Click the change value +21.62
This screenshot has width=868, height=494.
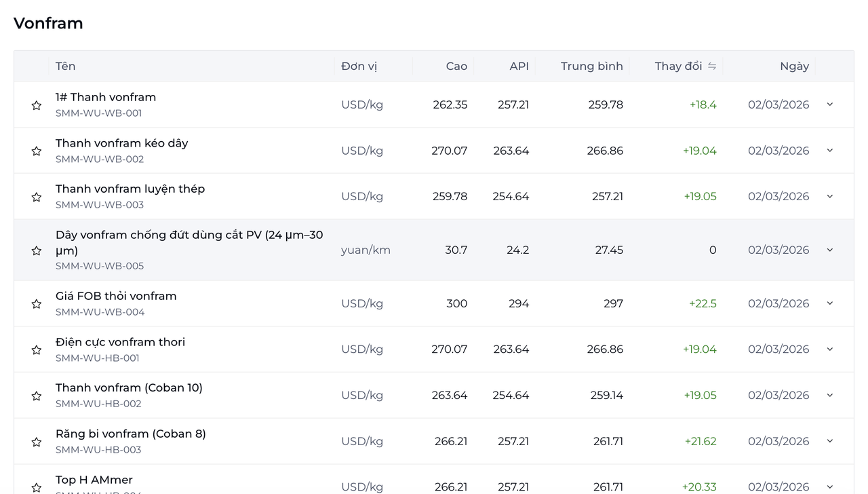701,441
